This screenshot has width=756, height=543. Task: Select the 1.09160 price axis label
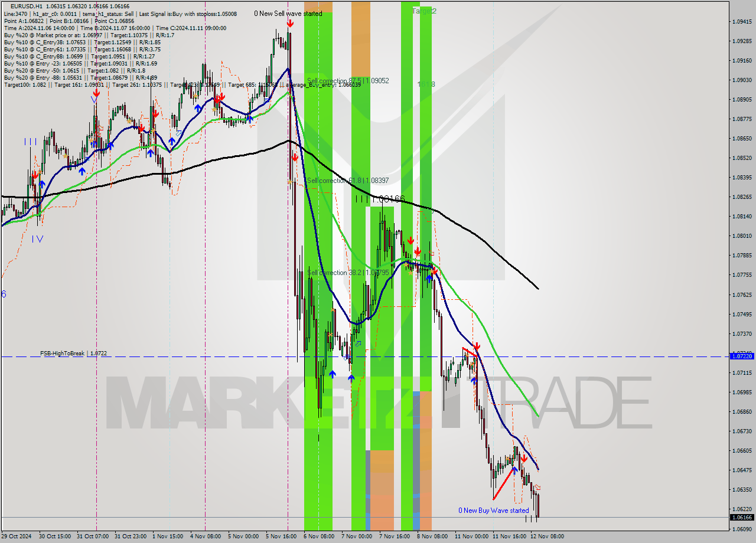[x=742, y=60]
